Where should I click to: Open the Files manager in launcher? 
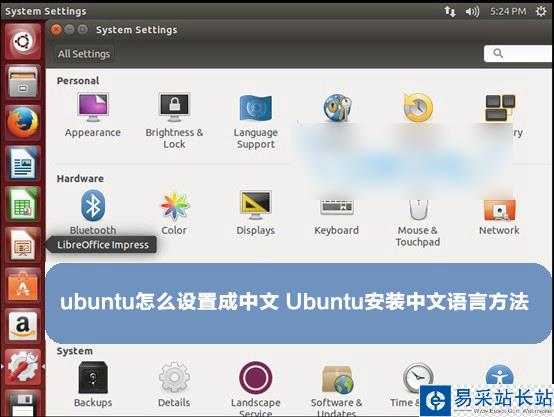(23, 82)
